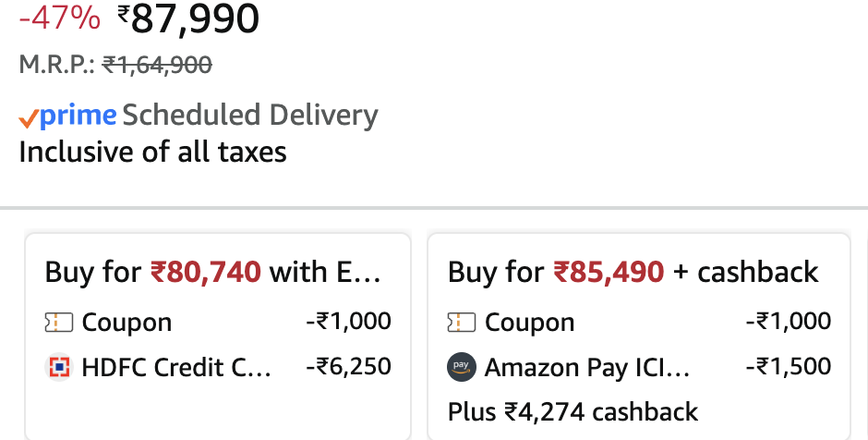Image resolution: width=868 pixels, height=440 pixels.
Task: Click the HDFC bank logo icon
Action: (x=58, y=368)
